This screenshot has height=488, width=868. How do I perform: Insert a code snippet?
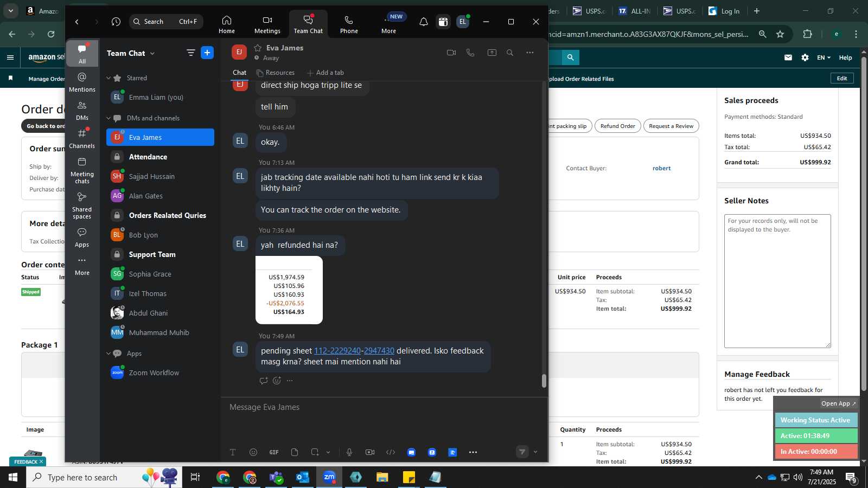[x=391, y=452]
